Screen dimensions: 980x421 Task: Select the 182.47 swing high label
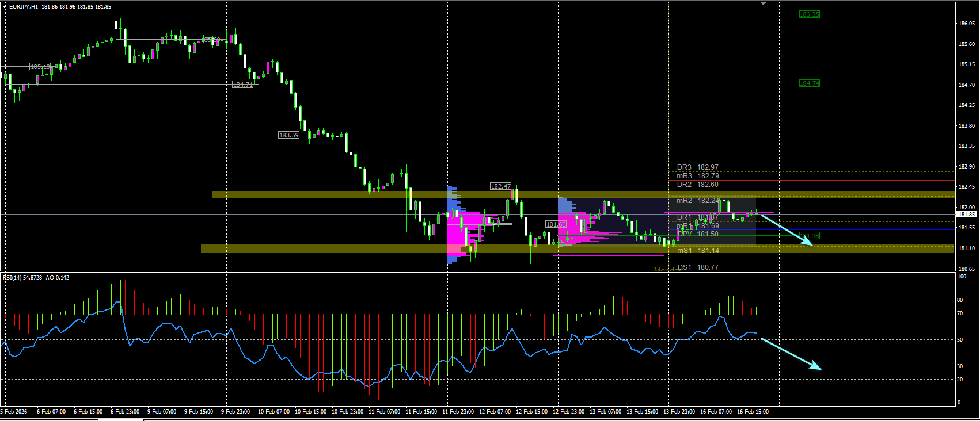pyautogui.click(x=500, y=186)
